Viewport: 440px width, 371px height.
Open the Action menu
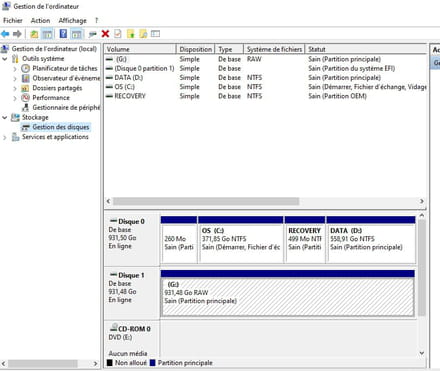click(x=40, y=21)
